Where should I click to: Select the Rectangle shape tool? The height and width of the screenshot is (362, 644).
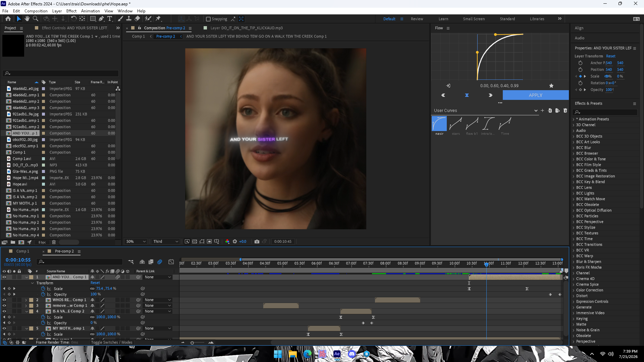pyautogui.click(x=93, y=19)
